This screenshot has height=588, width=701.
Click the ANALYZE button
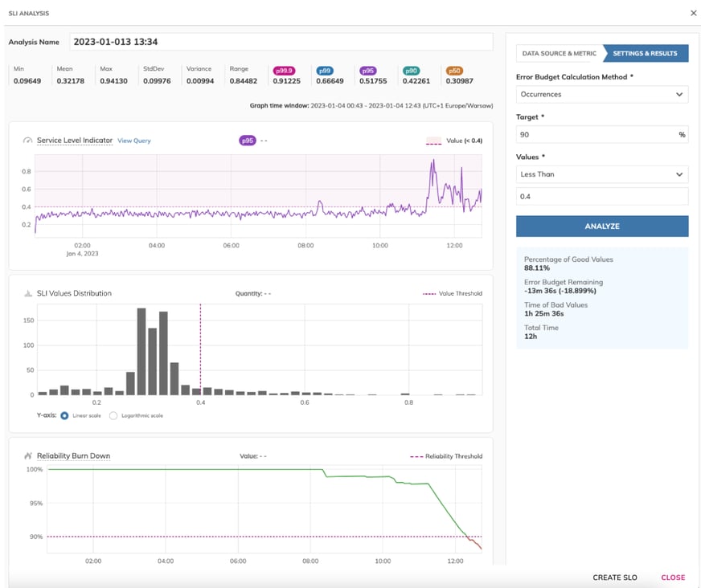[x=602, y=226]
